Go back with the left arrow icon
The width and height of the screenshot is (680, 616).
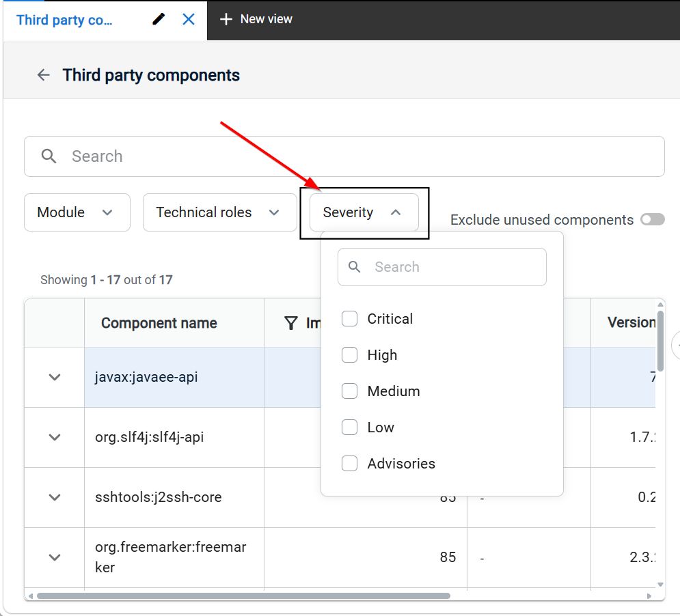coord(43,75)
